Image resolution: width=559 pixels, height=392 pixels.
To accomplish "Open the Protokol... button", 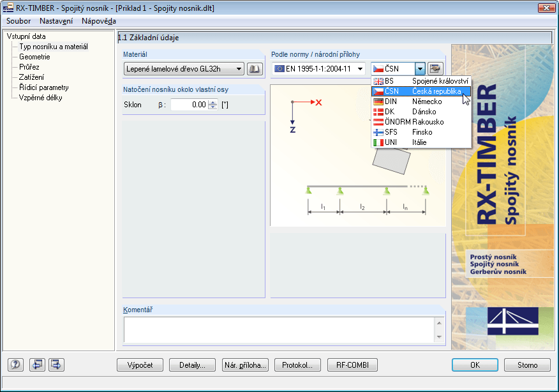I will point(297,365).
